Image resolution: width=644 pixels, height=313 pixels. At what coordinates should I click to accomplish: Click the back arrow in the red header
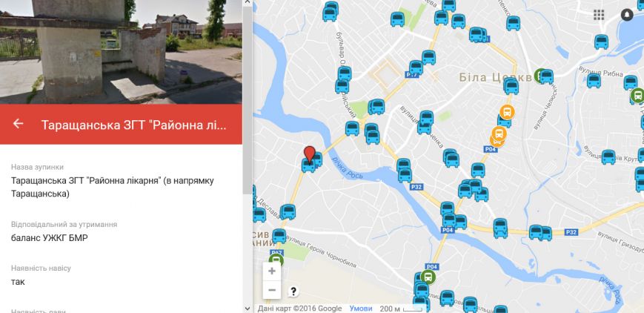pyautogui.click(x=18, y=124)
